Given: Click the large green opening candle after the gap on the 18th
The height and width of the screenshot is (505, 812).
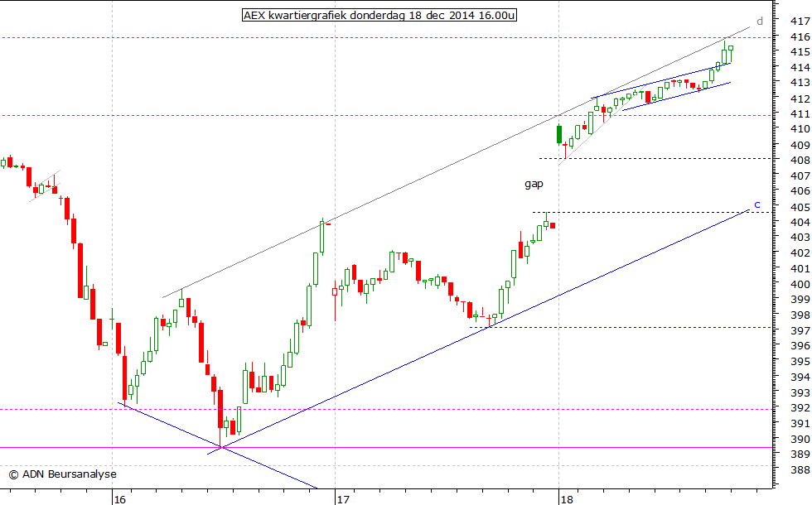Looking at the screenshot, I should [x=559, y=134].
